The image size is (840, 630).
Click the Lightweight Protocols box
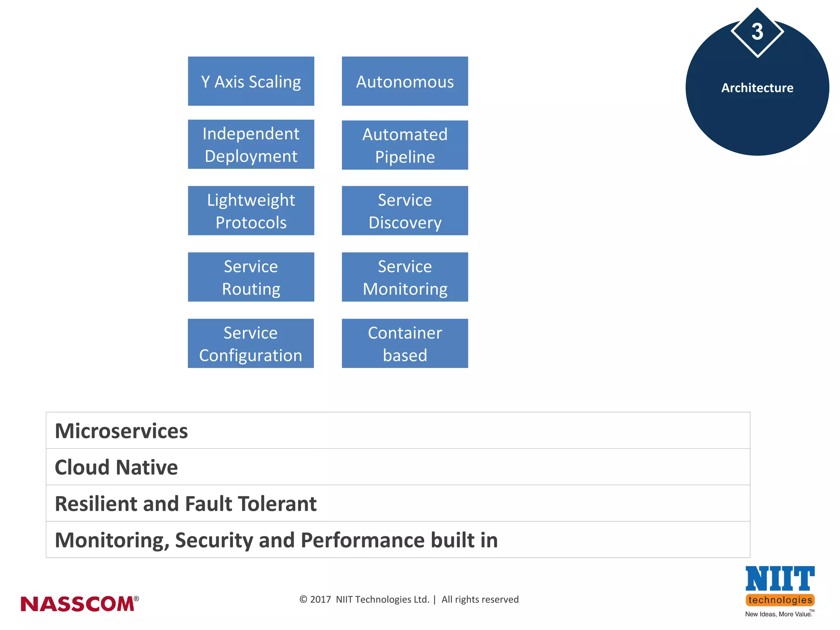[x=251, y=210]
